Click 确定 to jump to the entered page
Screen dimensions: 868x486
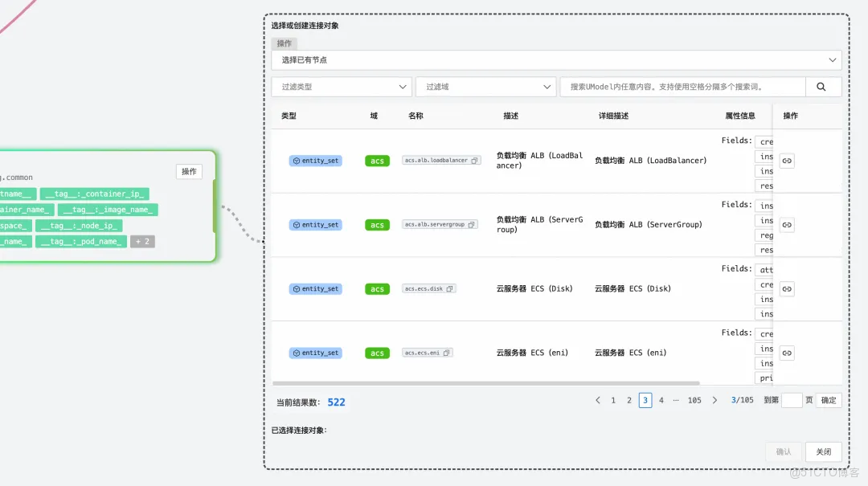click(x=829, y=399)
